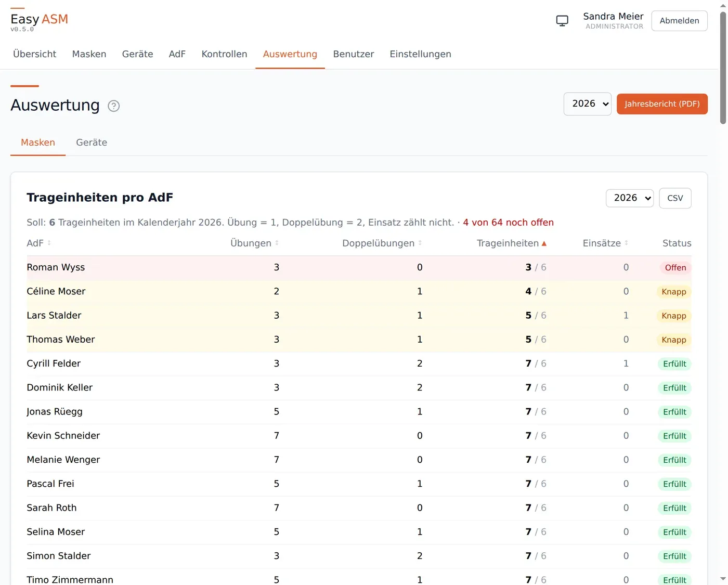Sort by Doppelübungen column arrows
Viewport: 728px width, 585px height.
420,243
